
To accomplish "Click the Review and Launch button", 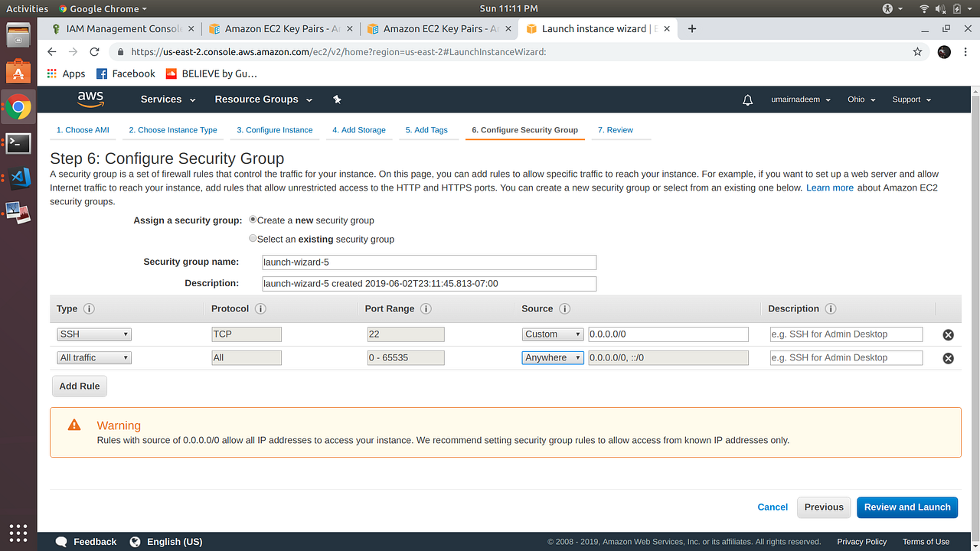I will click(906, 507).
